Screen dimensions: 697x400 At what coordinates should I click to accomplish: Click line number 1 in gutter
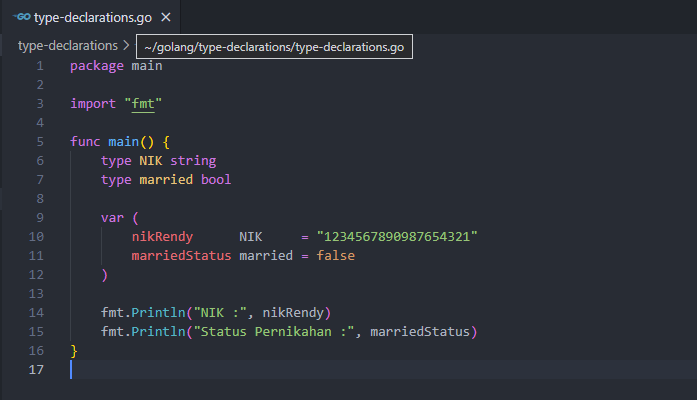tap(40, 66)
